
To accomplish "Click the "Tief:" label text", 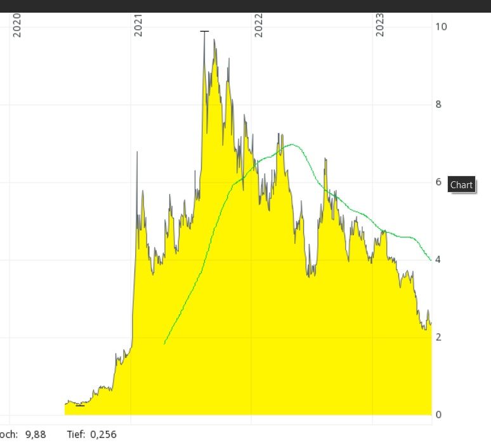I will [76, 435].
